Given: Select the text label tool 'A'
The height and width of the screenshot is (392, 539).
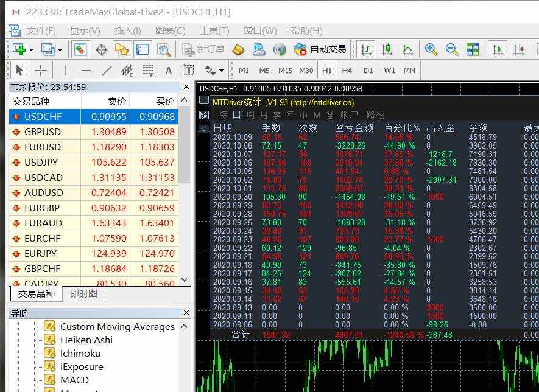Looking at the screenshot, I should [x=169, y=70].
